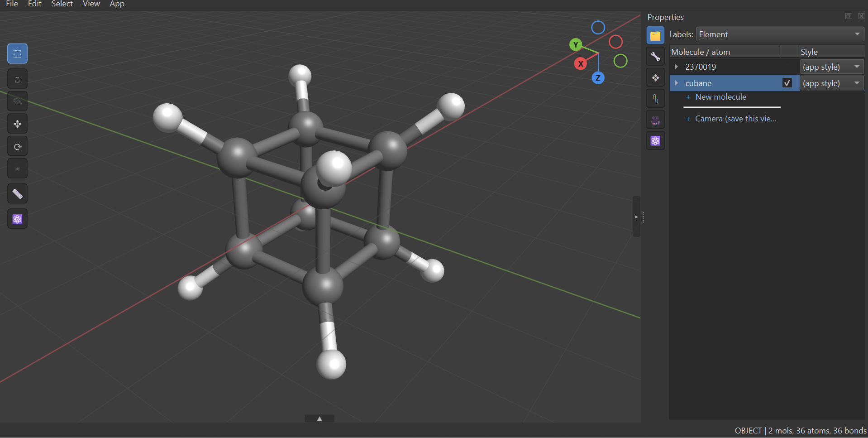Collapse the properties panel side arrow
868x438 pixels.
click(x=636, y=217)
